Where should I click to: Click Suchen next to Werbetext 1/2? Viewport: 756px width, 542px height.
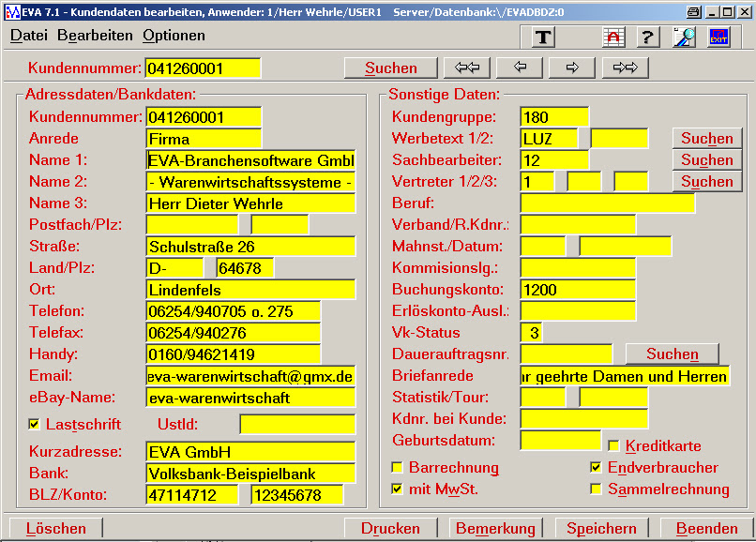[x=707, y=139]
